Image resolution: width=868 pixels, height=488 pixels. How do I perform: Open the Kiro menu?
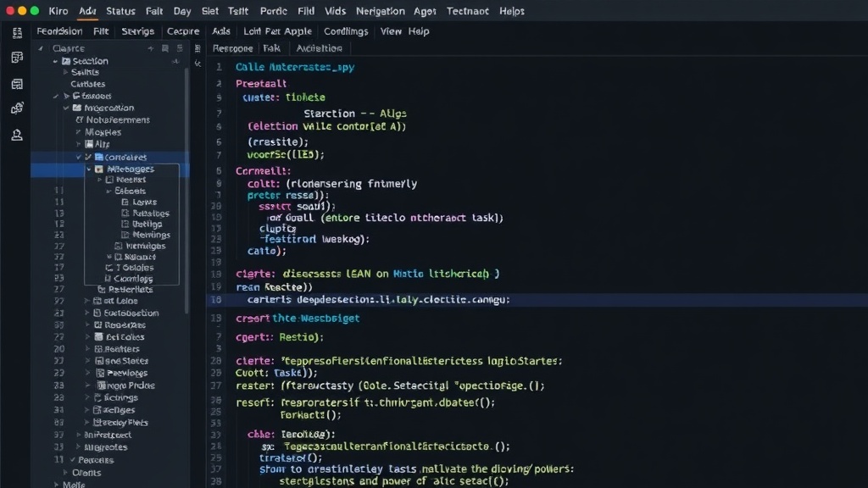[x=58, y=11]
